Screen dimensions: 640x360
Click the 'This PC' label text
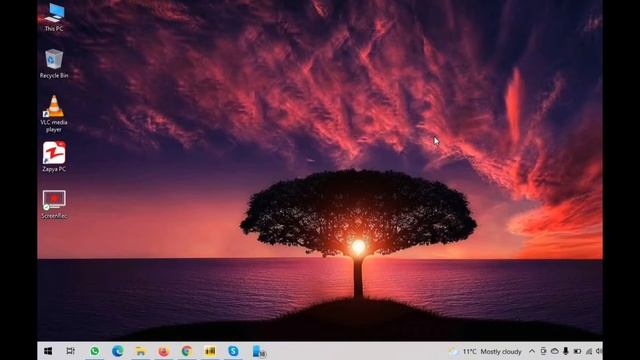click(54, 29)
